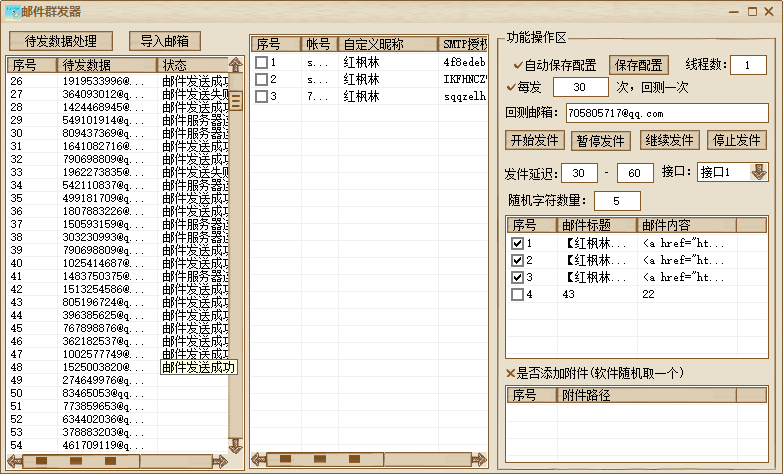Uncheck mail template row 2 checkbox
Screen dimensions: 783x474
(x=517, y=260)
